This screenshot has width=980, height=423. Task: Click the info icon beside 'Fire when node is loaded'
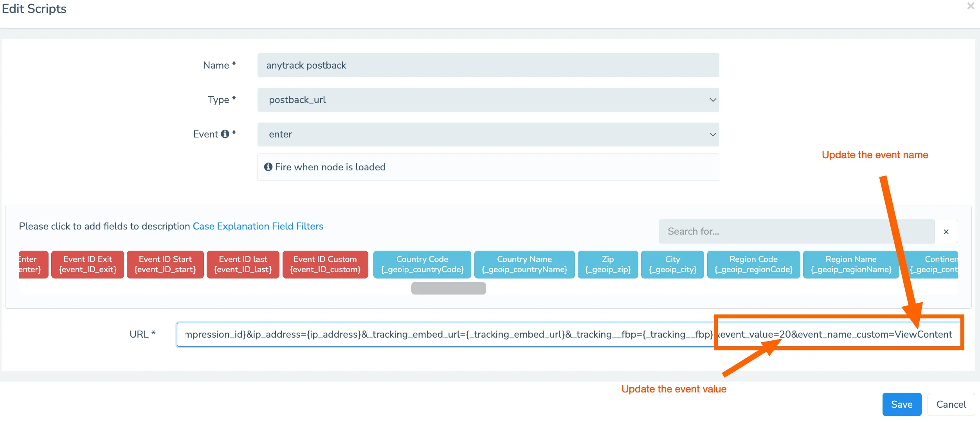pos(268,167)
